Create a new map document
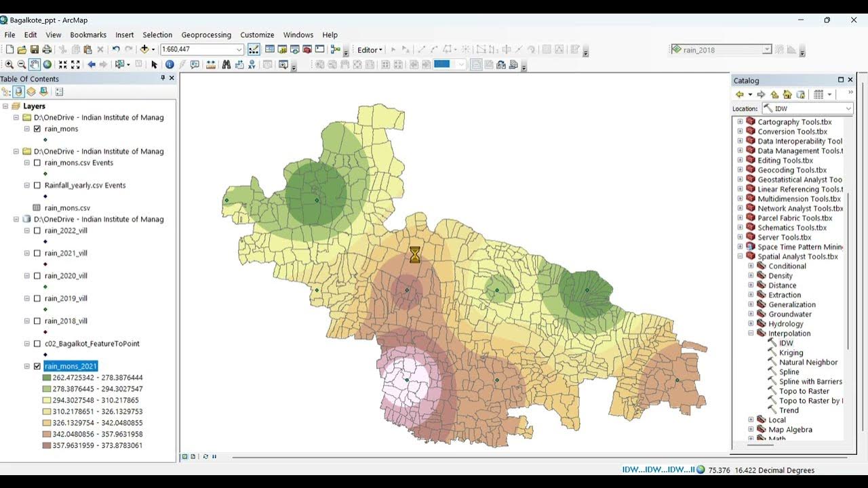Viewport: 868px width, 488px height. 9,49
